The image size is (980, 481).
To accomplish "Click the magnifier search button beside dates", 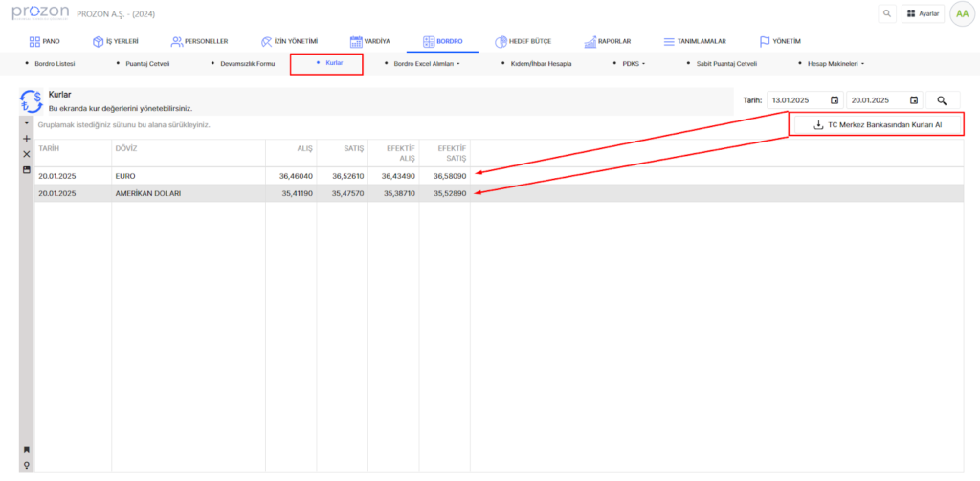I will click(942, 100).
